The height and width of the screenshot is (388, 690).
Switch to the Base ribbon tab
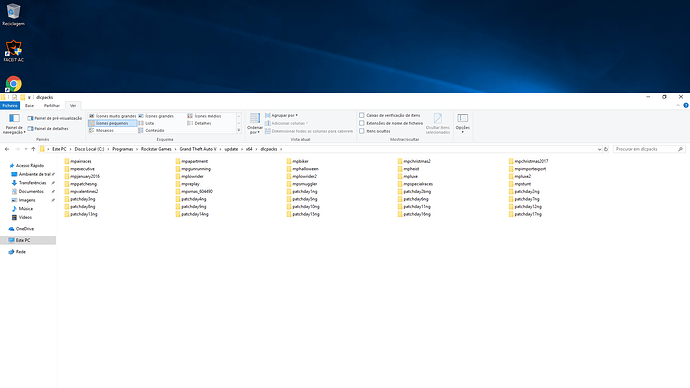[29, 106]
